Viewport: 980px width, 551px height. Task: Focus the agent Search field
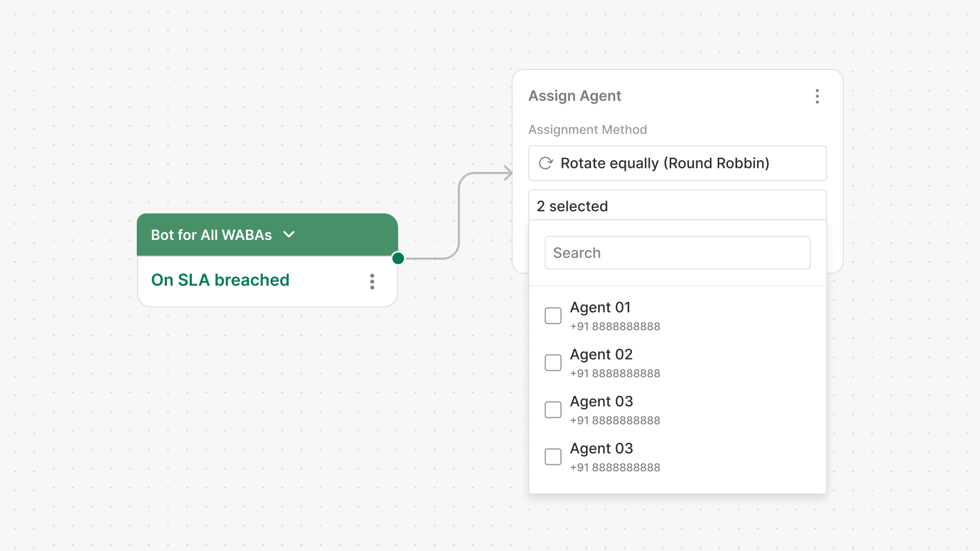point(677,253)
